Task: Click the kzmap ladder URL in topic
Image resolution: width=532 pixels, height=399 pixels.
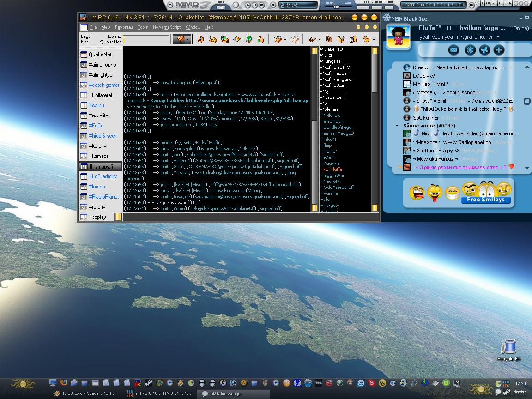Action: click(x=247, y=100)
